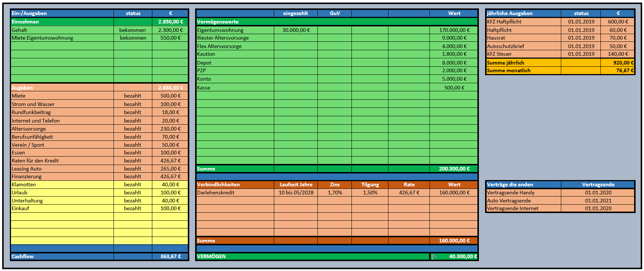Select the Verein / Sport amount 50,00 €

coord(170,145)
